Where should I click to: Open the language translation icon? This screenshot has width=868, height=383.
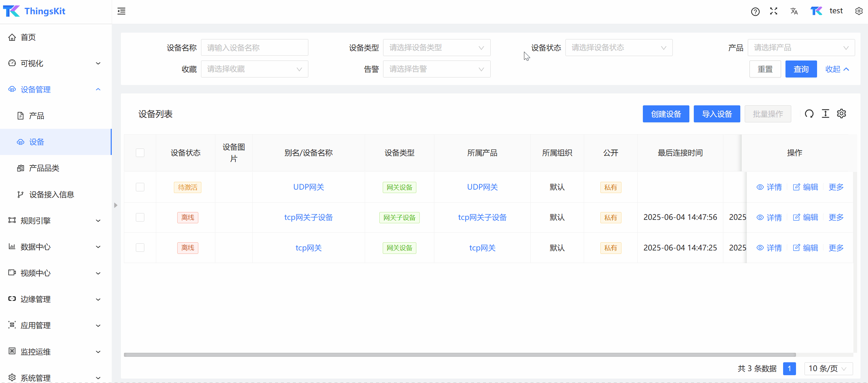[x=794, y=11]
